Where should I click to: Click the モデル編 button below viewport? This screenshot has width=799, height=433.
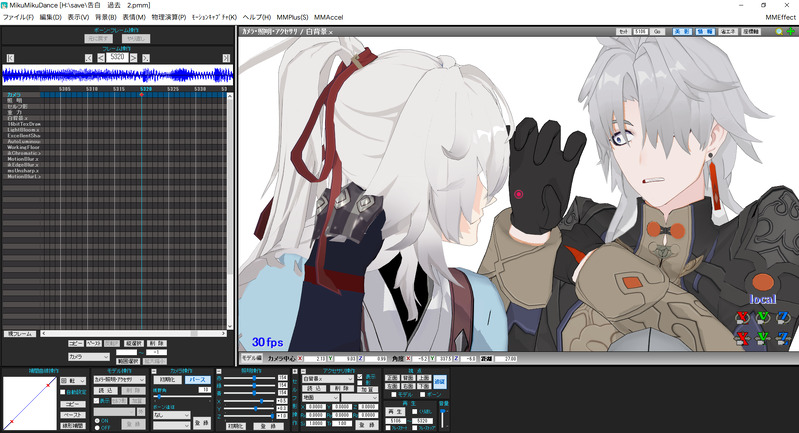click(x=252, y=358)
